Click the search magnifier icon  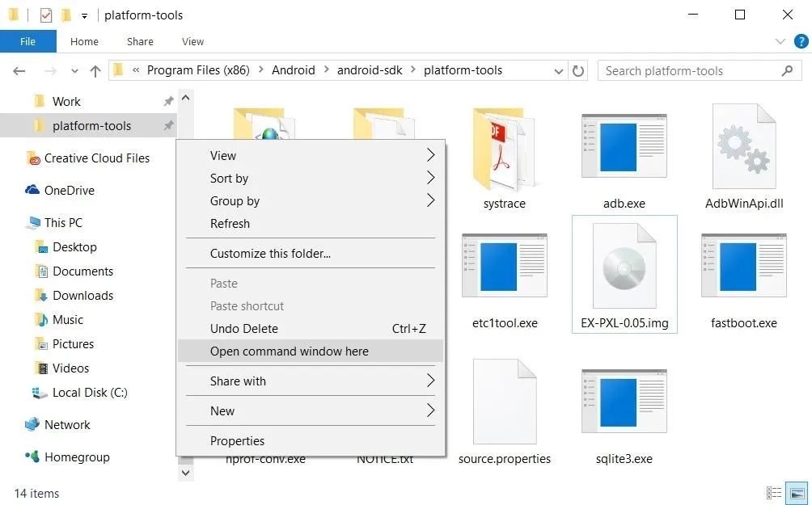(x=787, y=70)
